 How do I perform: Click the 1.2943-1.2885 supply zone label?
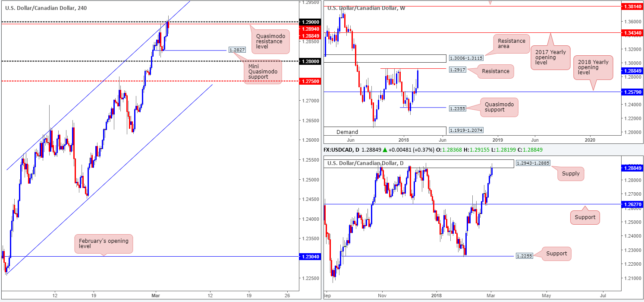coord(533,163)
